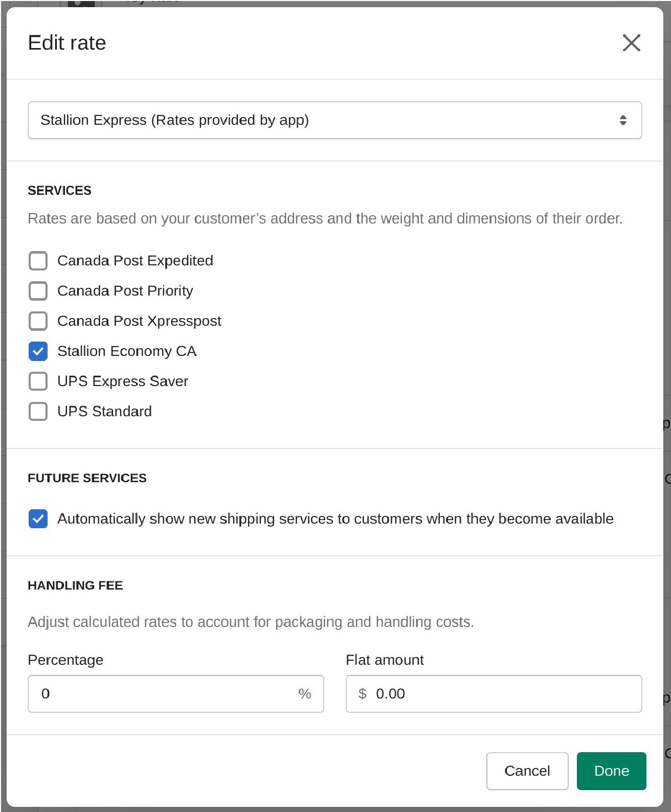671x812 pixels.
Task: Enable UPS Standard service
Action: tap(38, 412)
